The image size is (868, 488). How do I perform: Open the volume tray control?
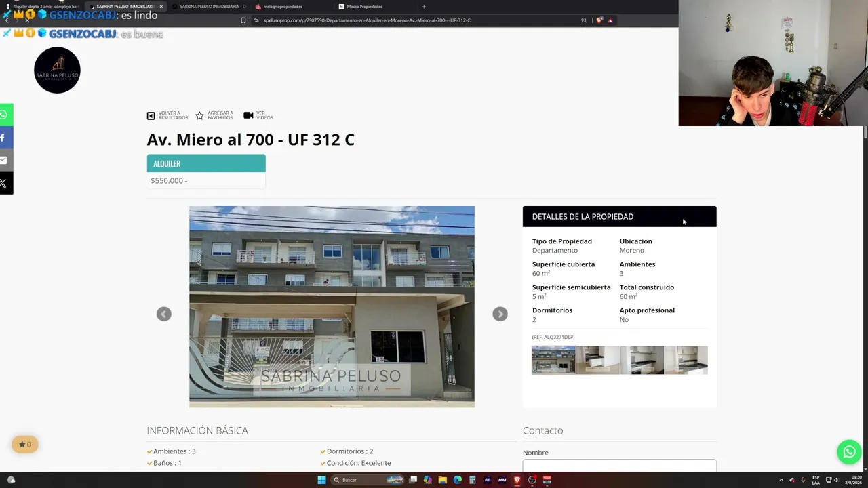837,480
